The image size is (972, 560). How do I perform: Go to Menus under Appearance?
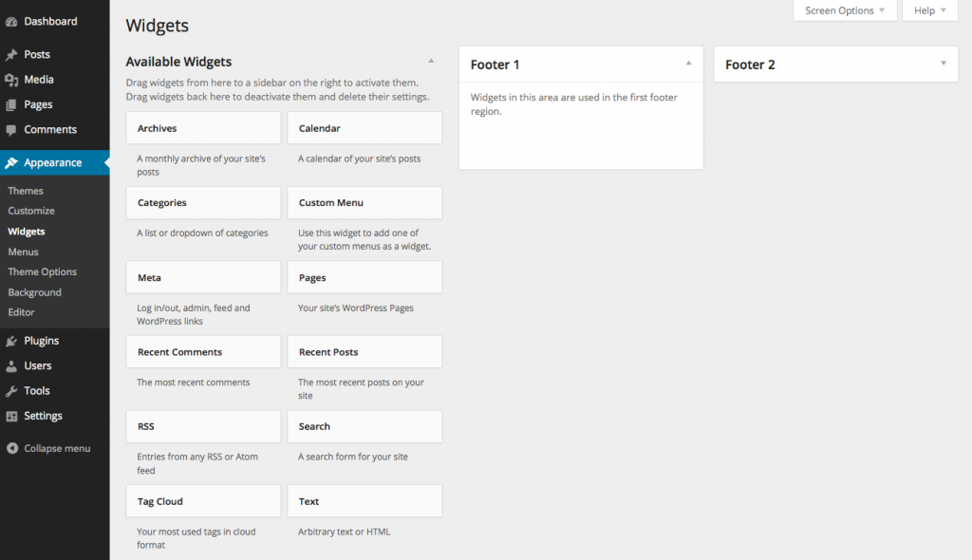click(x=24, y=252)
